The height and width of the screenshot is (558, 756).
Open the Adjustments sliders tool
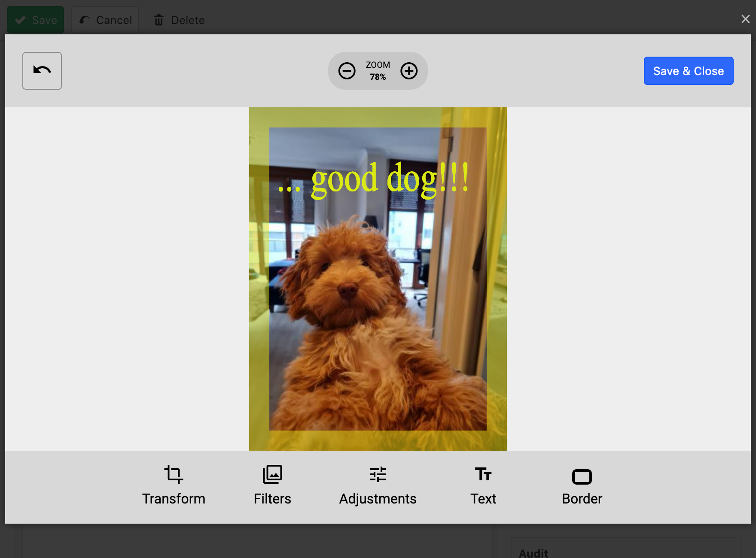point(378,485)
